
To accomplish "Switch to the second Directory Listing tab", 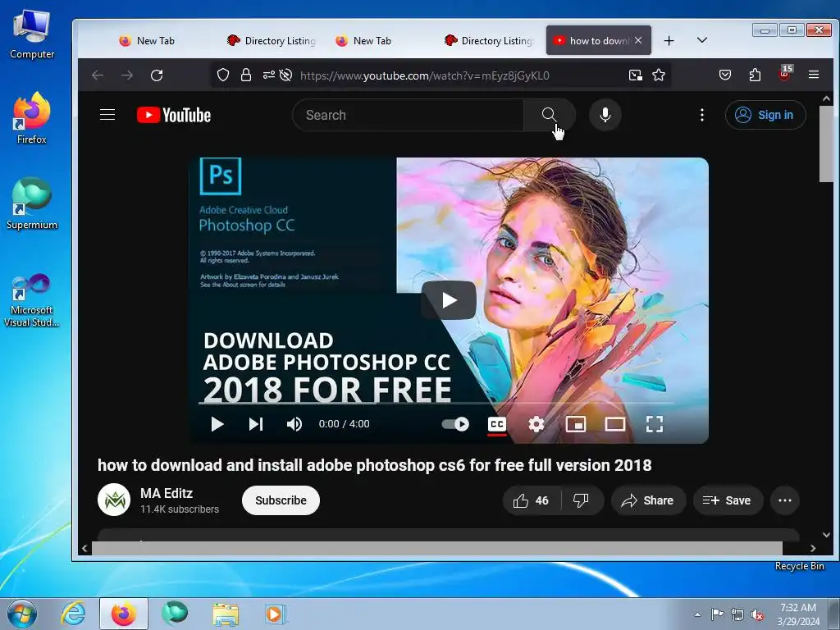I will 488,41.
